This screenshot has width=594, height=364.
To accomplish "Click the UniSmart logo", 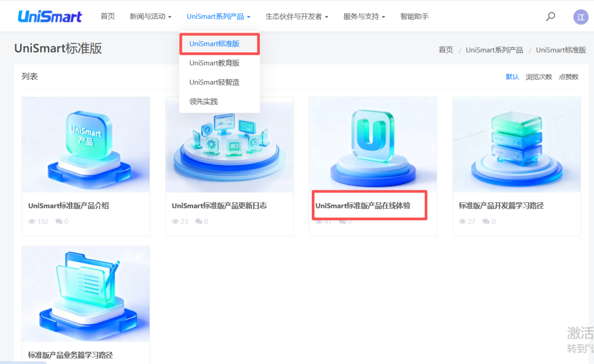I will pos(50,16).
